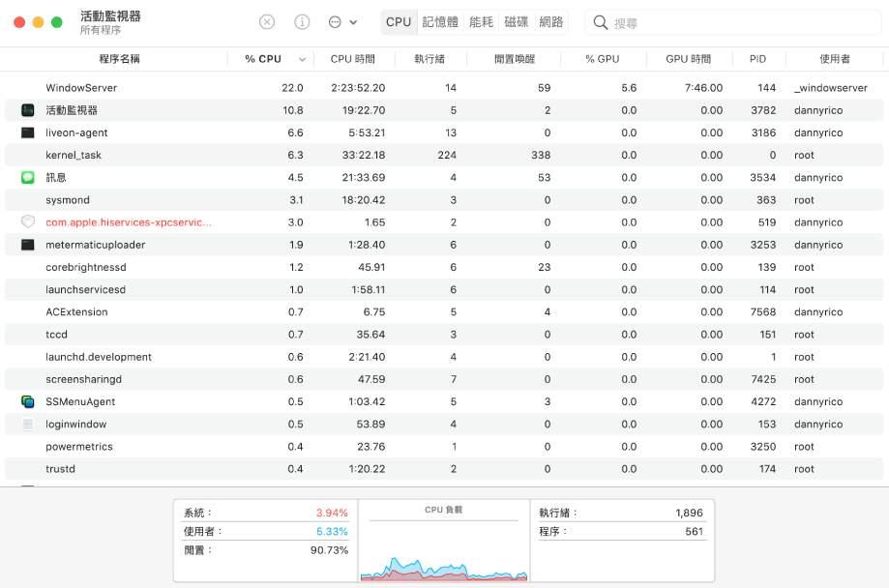Select the powermetrics process name
Image resolution: width=889 pixels, height=588 pixels.
tap(78, 447)
